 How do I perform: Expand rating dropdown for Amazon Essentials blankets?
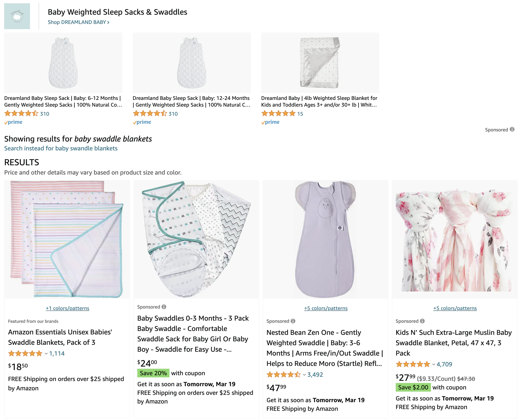(x=46, y=353)
